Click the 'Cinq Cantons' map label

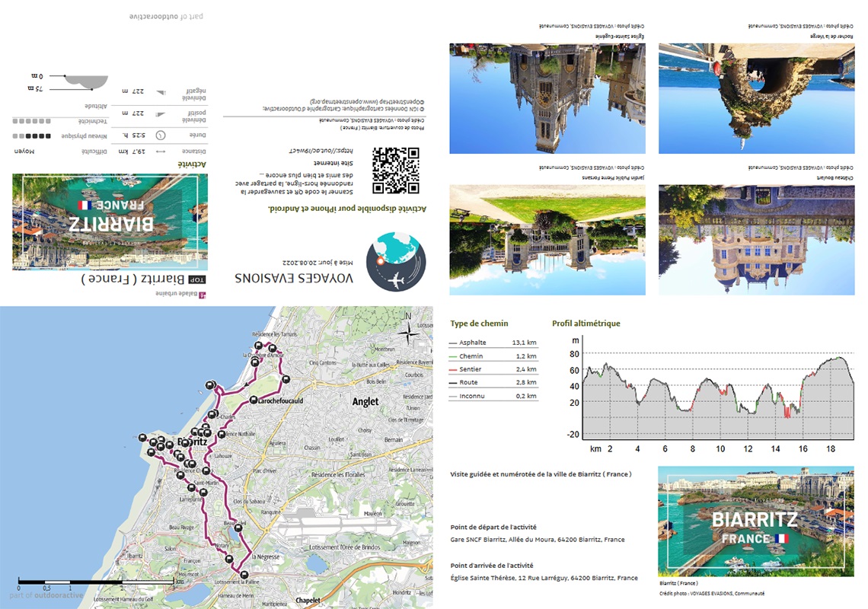pos(323,363)
